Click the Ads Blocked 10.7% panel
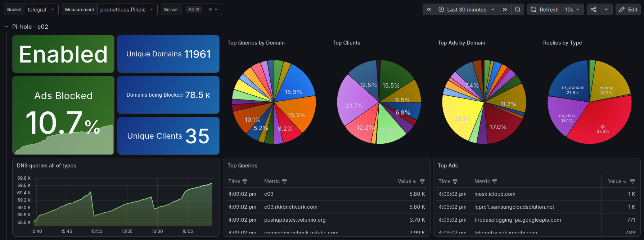Screen dimensions: 644x240 tap(63, 115)
